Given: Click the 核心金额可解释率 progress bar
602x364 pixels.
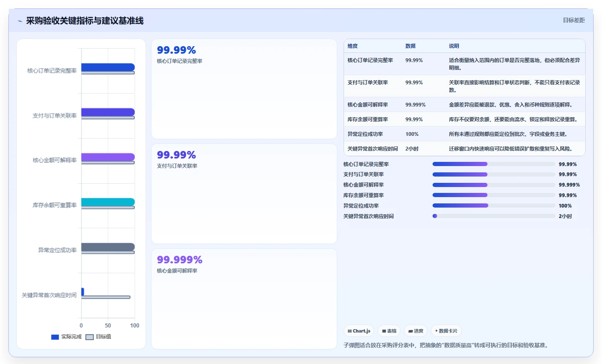Looking at the screenshot, I should pos(494,185).
